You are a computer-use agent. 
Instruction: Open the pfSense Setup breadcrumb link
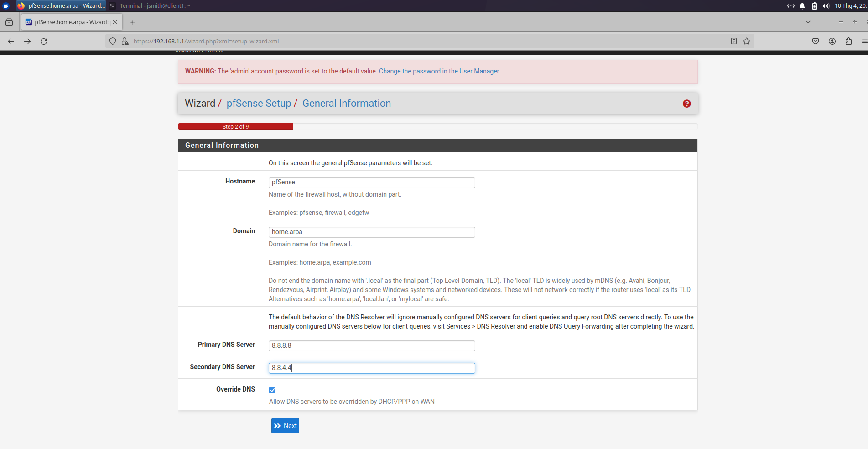[259, 104]
